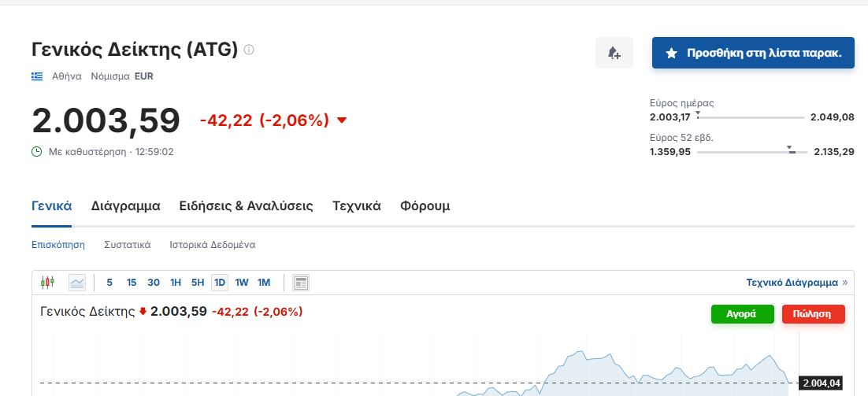Expand the Τεχνικό Διάγραμμα chevron link
This screenshot has width=868, height=396.
(x=844, y=282)
